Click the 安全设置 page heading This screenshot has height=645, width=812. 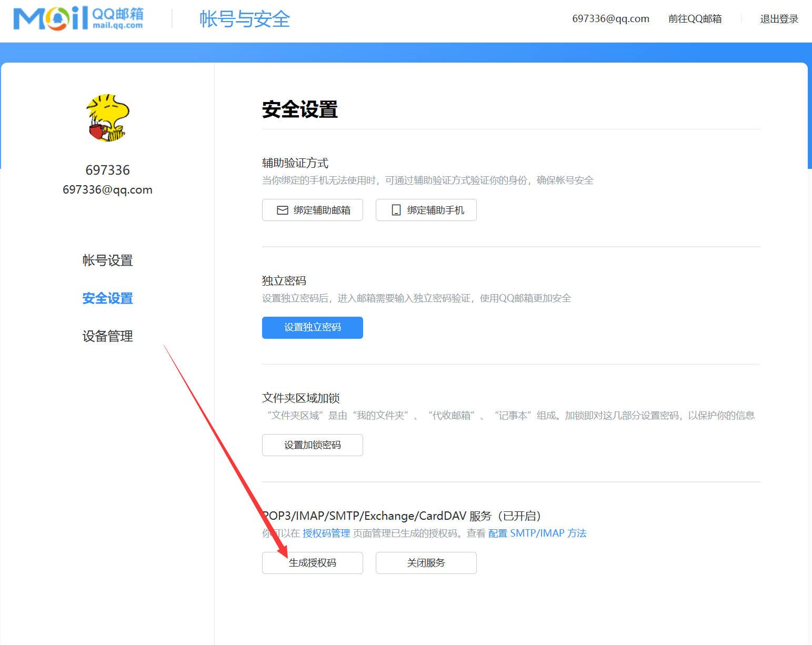(x=300, y=109)
